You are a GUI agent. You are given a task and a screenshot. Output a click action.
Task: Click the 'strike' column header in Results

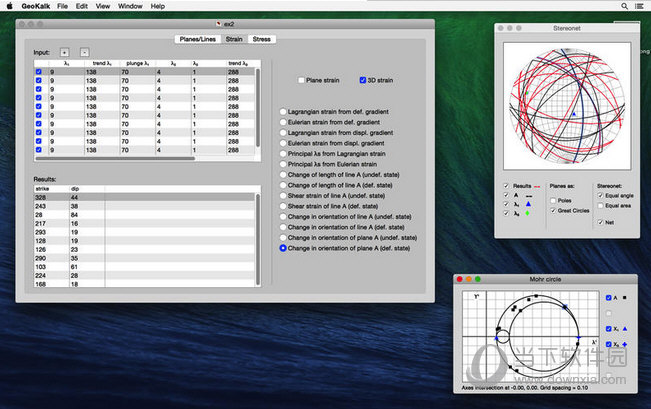(51, 189)
